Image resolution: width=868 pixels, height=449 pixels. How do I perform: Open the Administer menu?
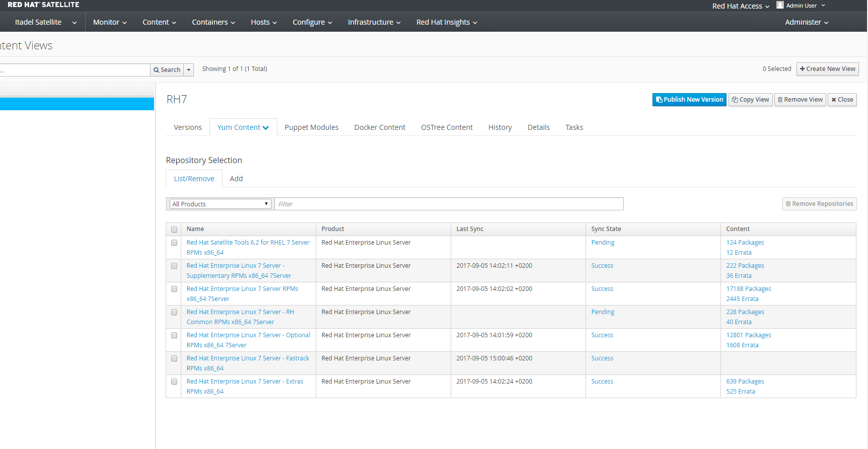[807, 22]
